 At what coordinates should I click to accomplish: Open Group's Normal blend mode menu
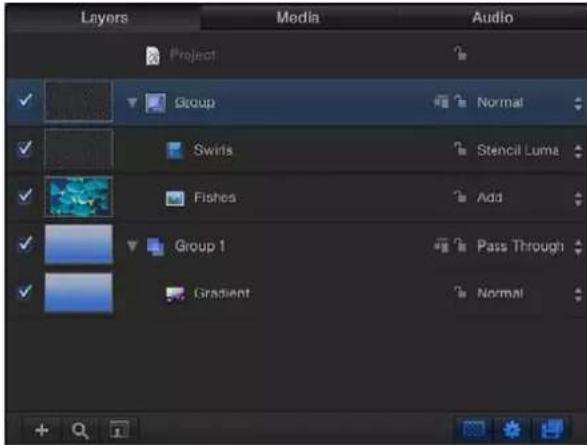point(500,102)
